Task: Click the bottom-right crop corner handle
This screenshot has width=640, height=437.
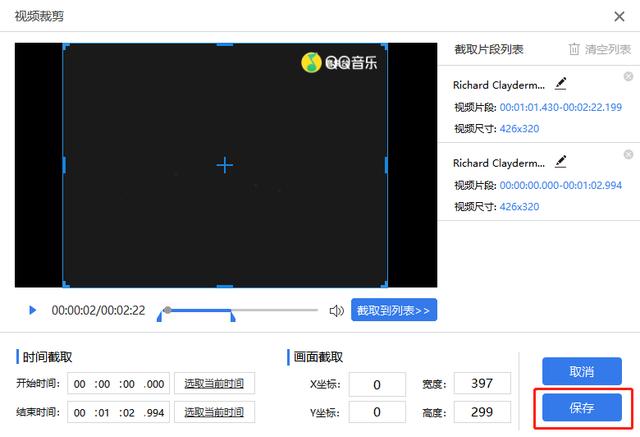Action: 384,284
